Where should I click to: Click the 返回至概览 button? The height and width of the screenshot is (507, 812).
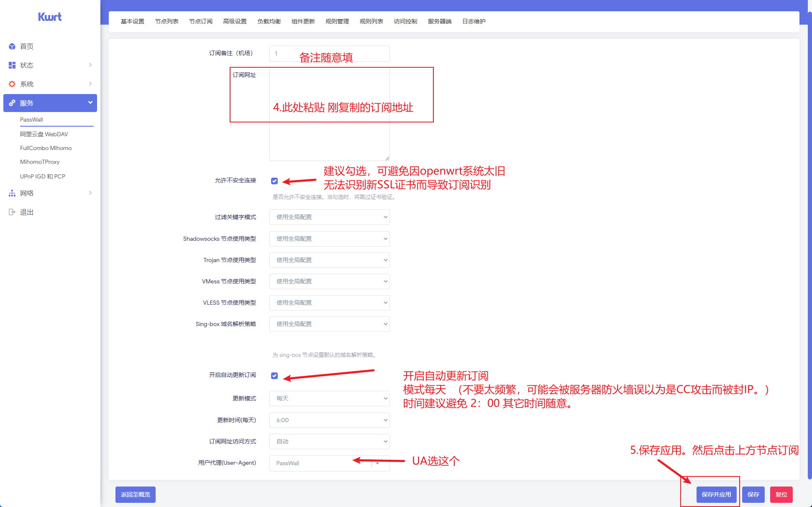click(135, 494)
